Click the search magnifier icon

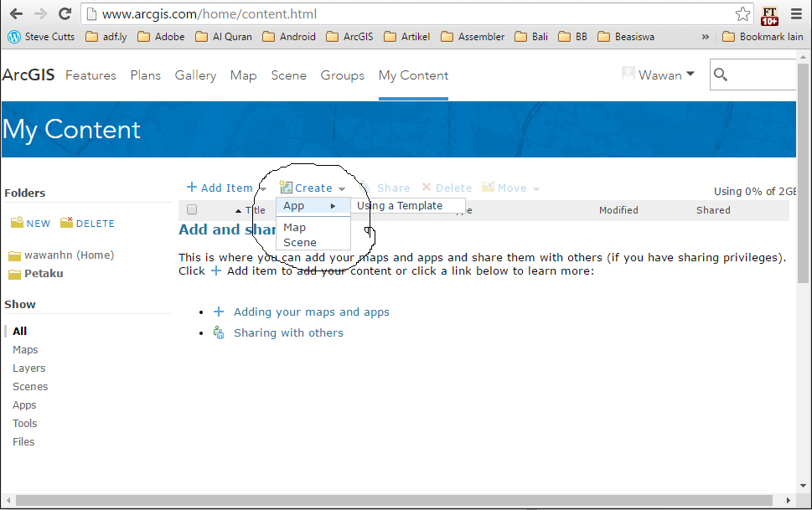point(721,75)
